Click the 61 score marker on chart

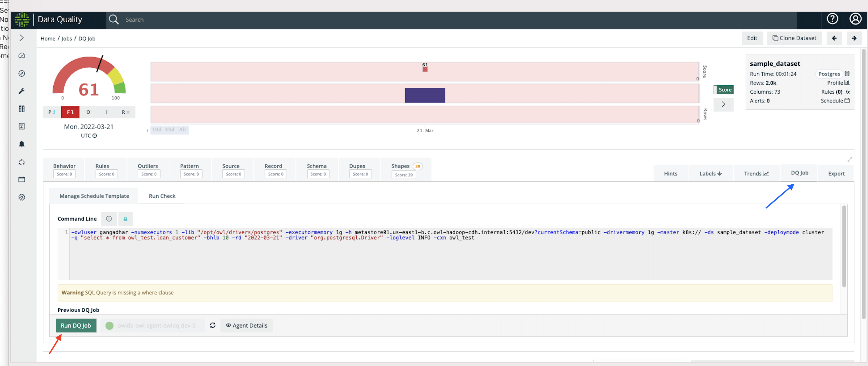pyautogui.click(x=425, y=69)
